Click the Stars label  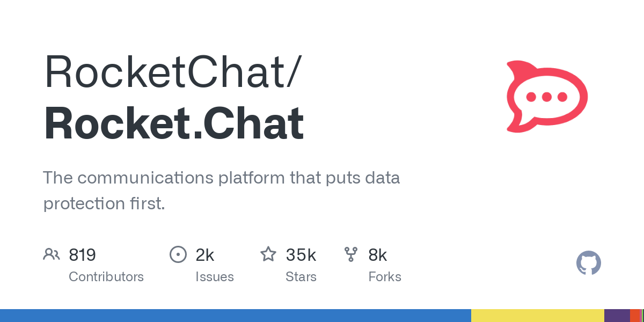tap(301, 277)
